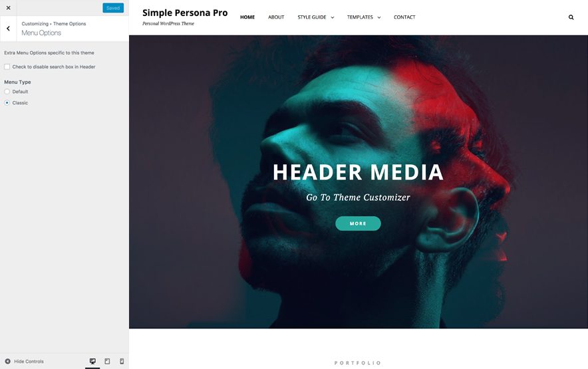588x369 pixels.
Task: Select the Classic menu type radio
Action: (7, 103)
